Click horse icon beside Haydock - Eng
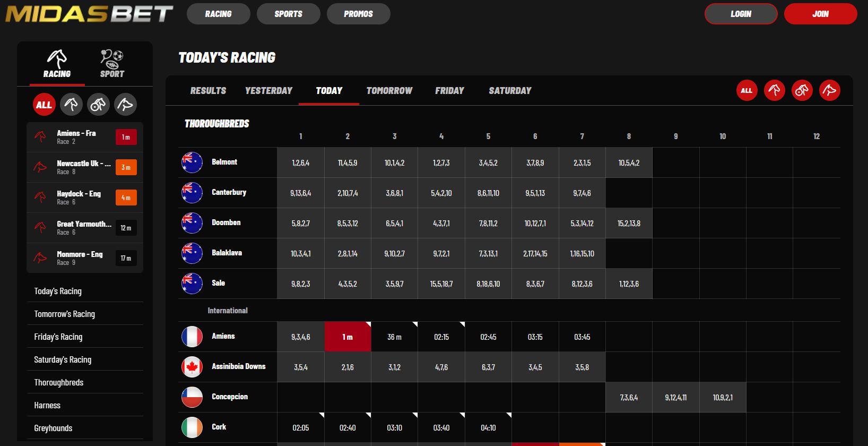The height and width of the screenshot is (446, 868). (40, 198)
